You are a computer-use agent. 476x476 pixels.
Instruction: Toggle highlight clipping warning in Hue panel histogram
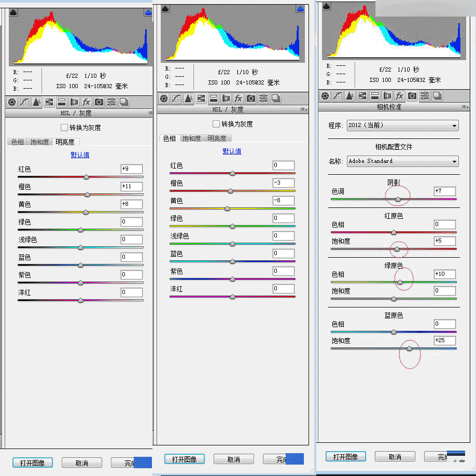(x=300, y=9)
